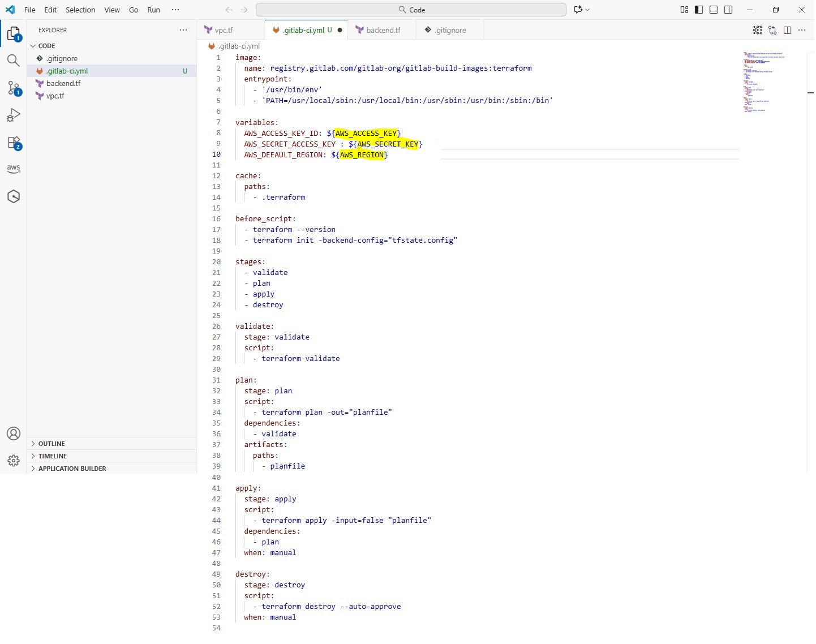
Task: Open the Search view in activity bar
Action: tap(14, 61)
